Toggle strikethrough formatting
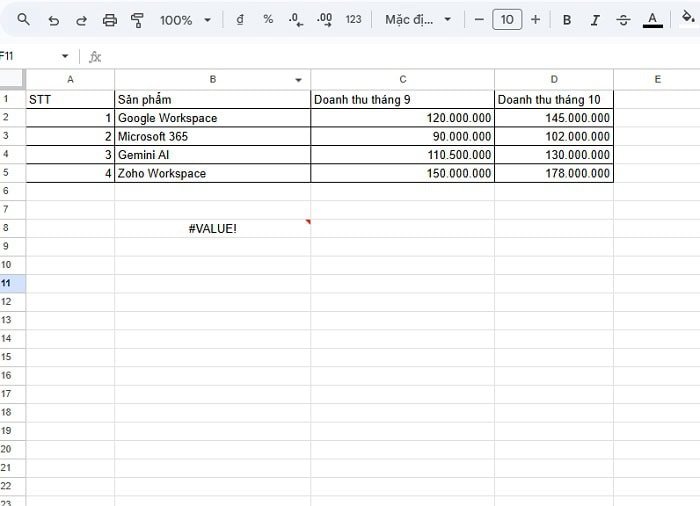The height and width of the screenshot is (506, 700). point(623,20)
